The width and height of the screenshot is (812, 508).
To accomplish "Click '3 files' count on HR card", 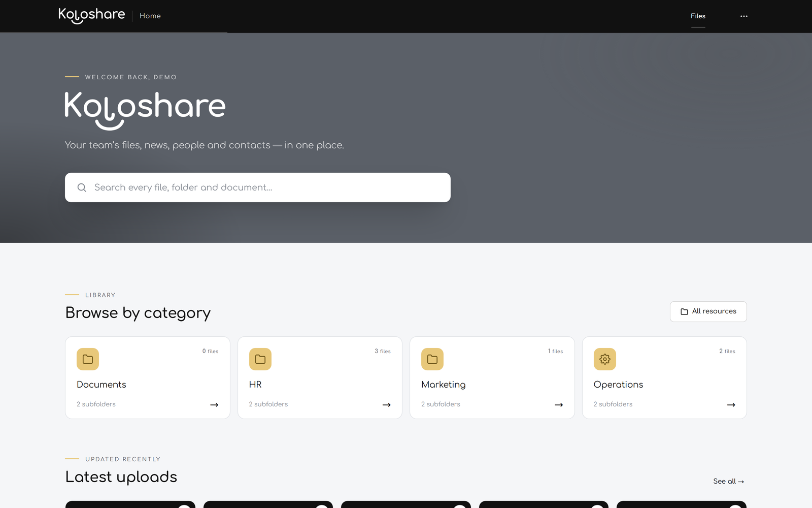I will pos(383,351).
